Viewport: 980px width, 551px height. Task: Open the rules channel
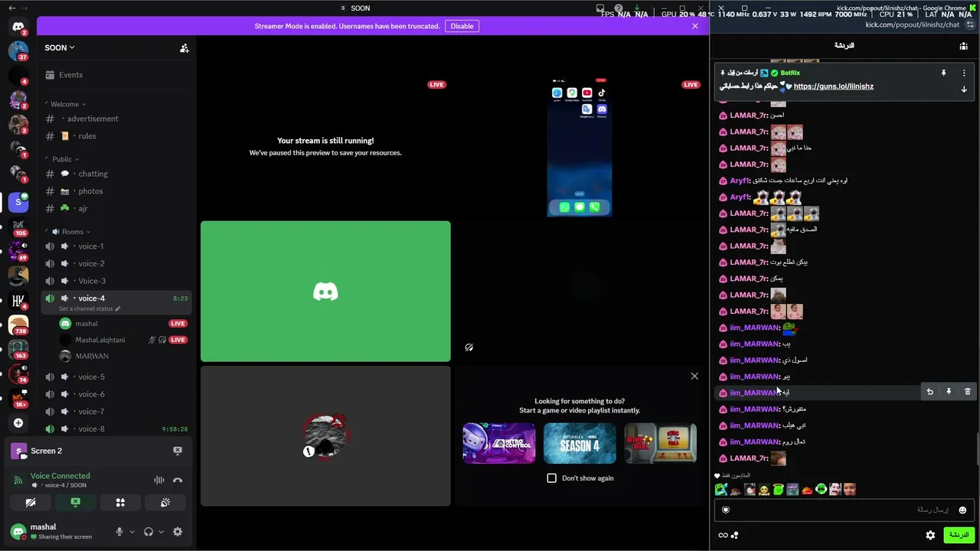pos(116,136)
